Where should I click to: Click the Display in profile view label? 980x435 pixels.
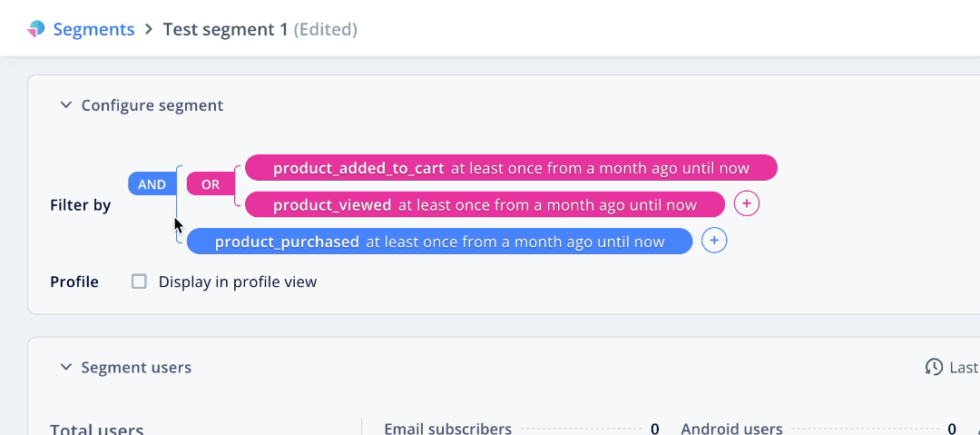click(238, 282)
